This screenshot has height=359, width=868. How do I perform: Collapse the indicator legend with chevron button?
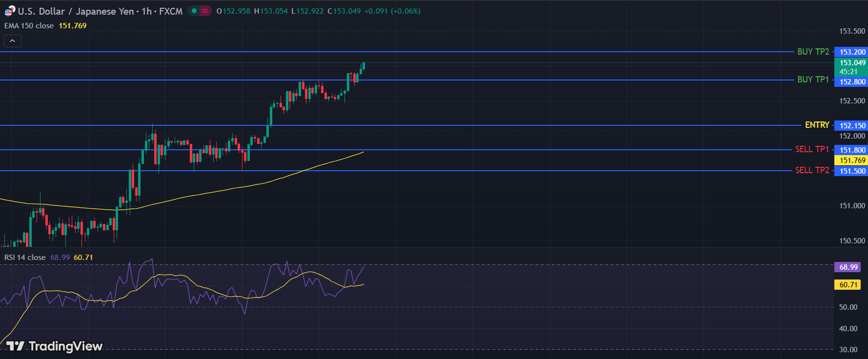(13, 41)
